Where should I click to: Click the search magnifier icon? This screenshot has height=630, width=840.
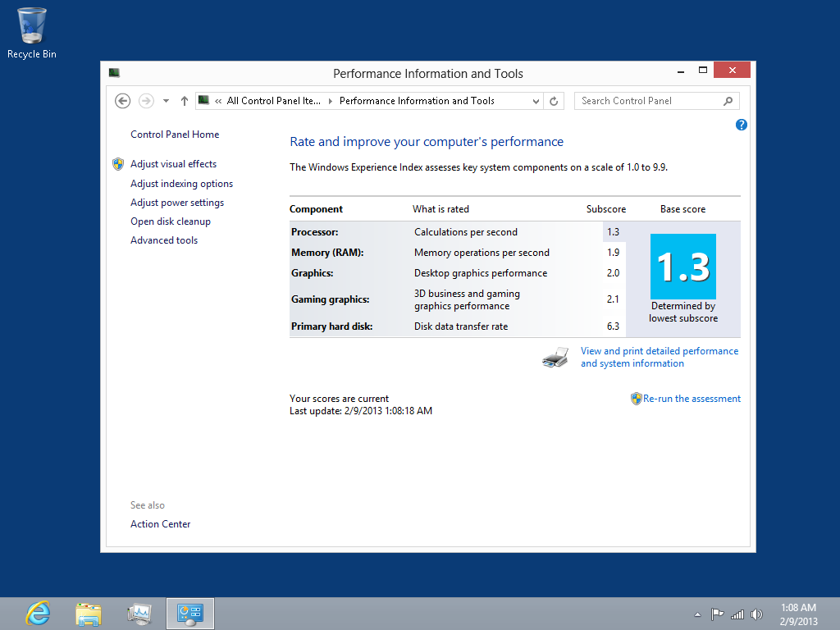728,101
